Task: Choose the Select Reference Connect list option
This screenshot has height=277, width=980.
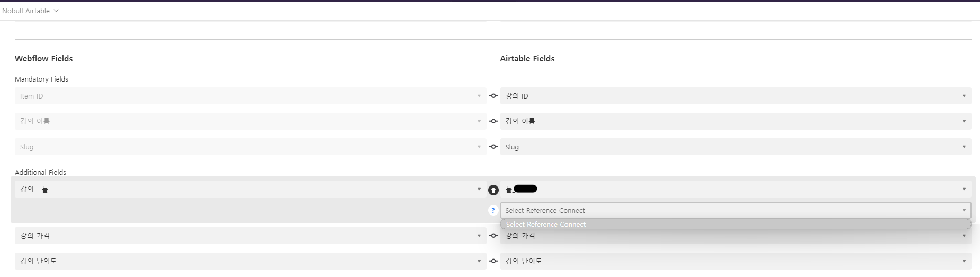Action: pyautogui.click(x=735, y=225)
